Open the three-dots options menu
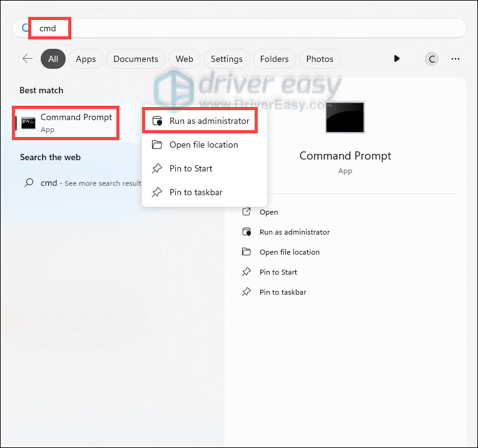This screenshot has width=478, height=448. 455,59
